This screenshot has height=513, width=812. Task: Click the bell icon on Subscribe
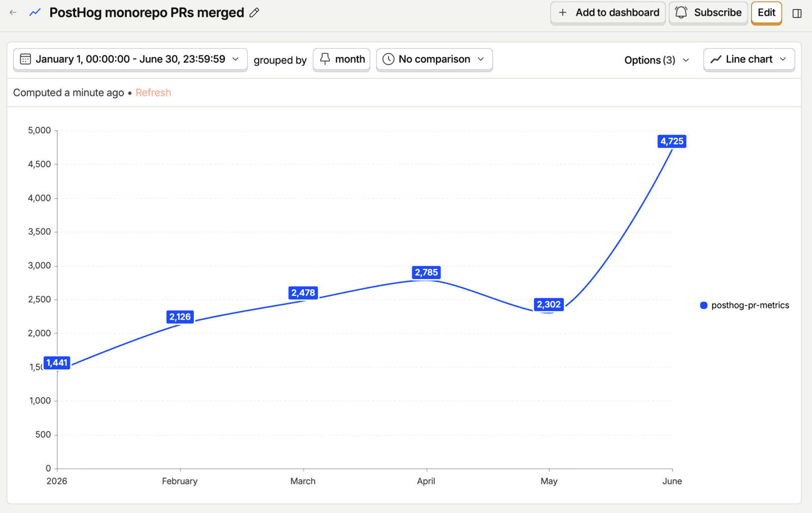(x=681, y=13)
